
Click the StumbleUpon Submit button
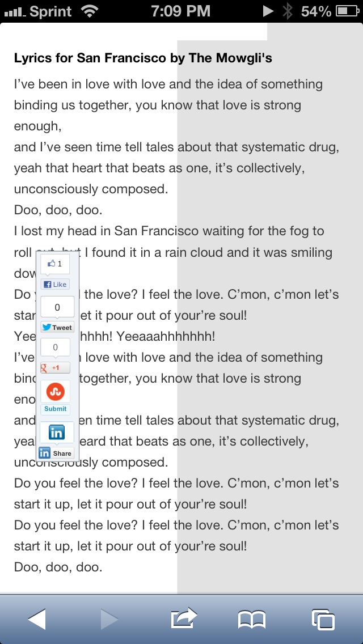[x=55, y=409]
